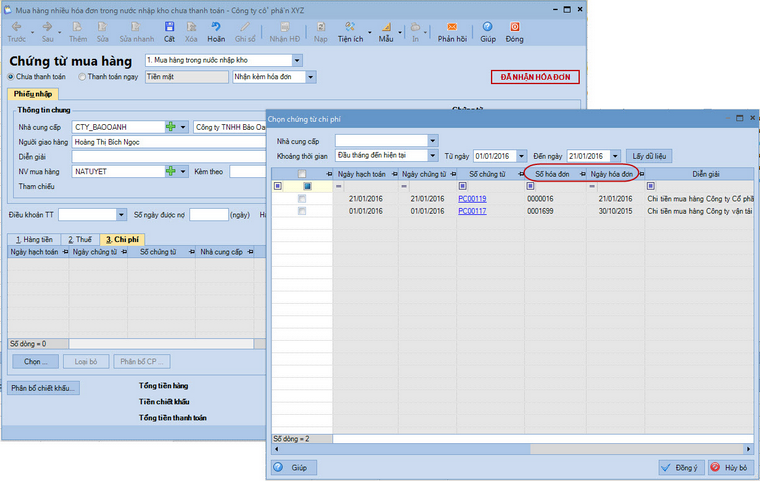Click the Phân bổ chiết khấu button
This screenshot has height=481, width=760.
[43, 388]
